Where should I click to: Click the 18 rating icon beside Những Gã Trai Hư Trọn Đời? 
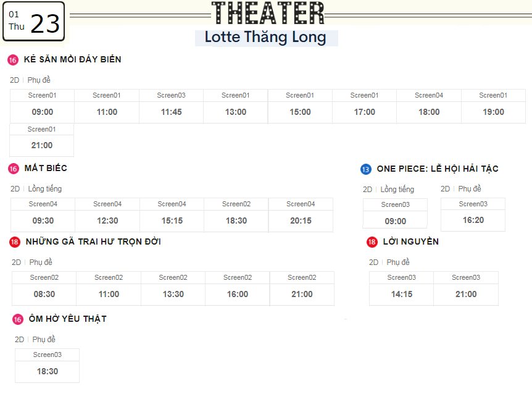(15, 242)
